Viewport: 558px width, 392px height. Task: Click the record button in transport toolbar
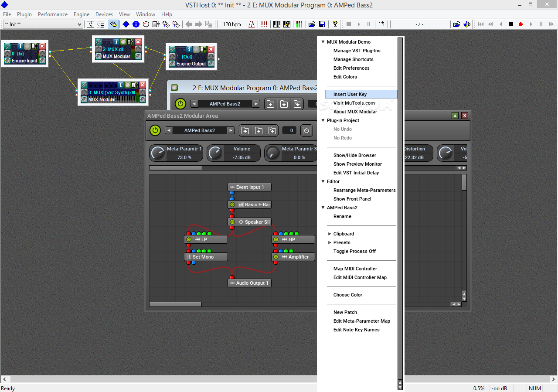click(x=521, y=24)
